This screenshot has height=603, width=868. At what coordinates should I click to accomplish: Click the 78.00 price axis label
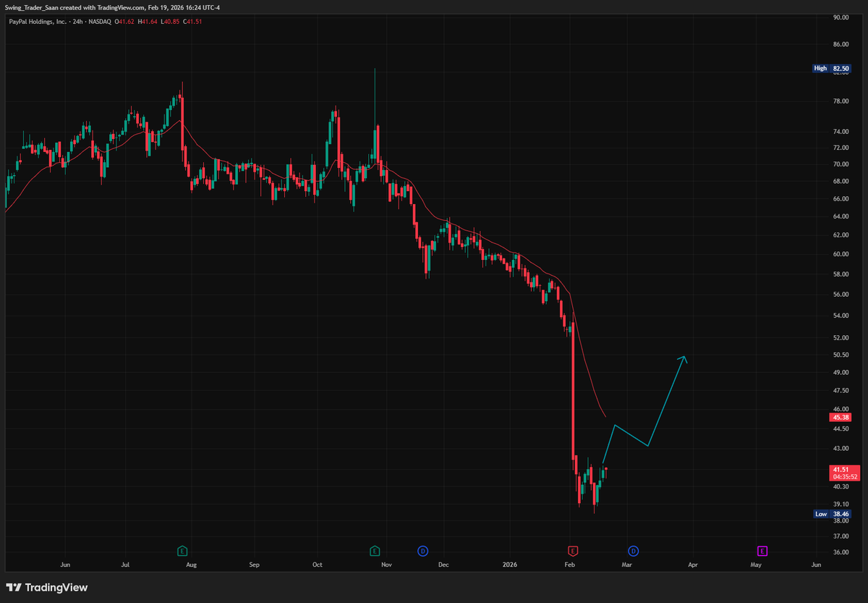[841, 101]
